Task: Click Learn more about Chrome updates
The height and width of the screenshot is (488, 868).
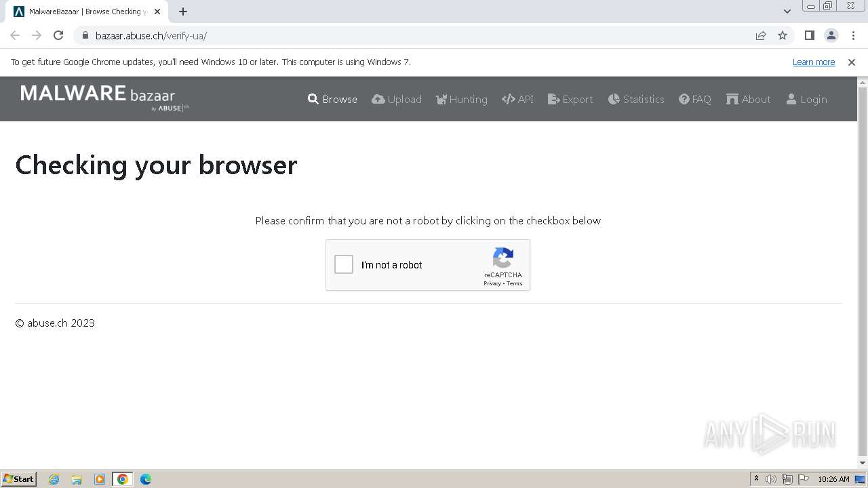Action: [814, 62]
